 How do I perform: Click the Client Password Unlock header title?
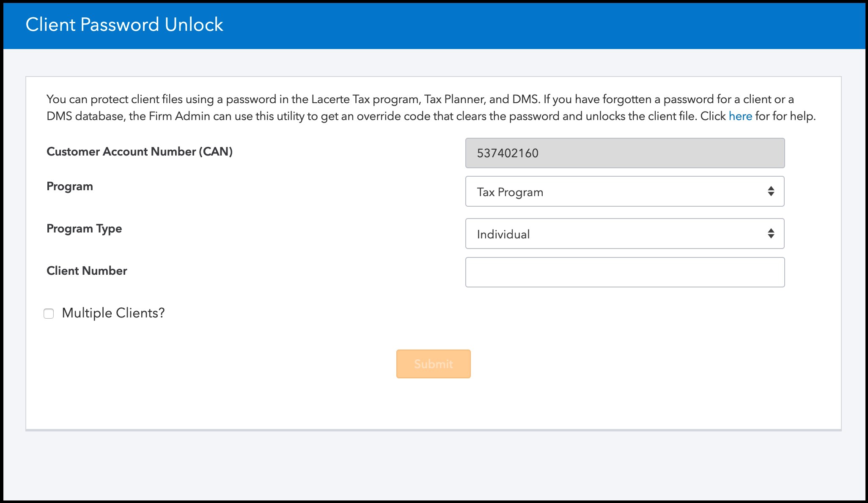[x=124, y=25]
